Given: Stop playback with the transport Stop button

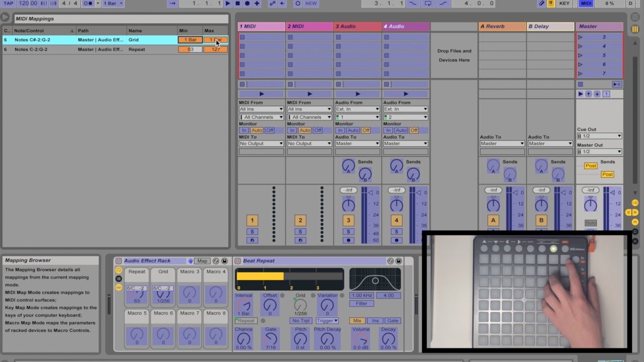Looking at the screenshot, I should [237, 4].
